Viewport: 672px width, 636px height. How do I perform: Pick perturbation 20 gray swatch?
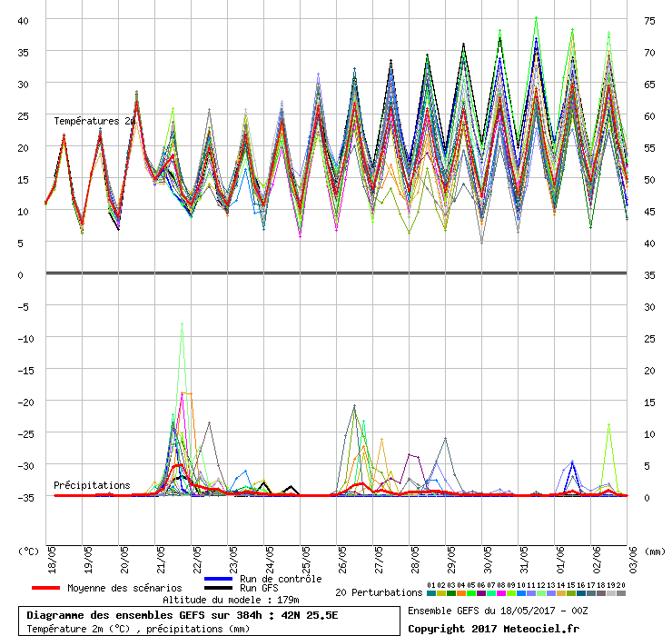click(x=621, y=593)
